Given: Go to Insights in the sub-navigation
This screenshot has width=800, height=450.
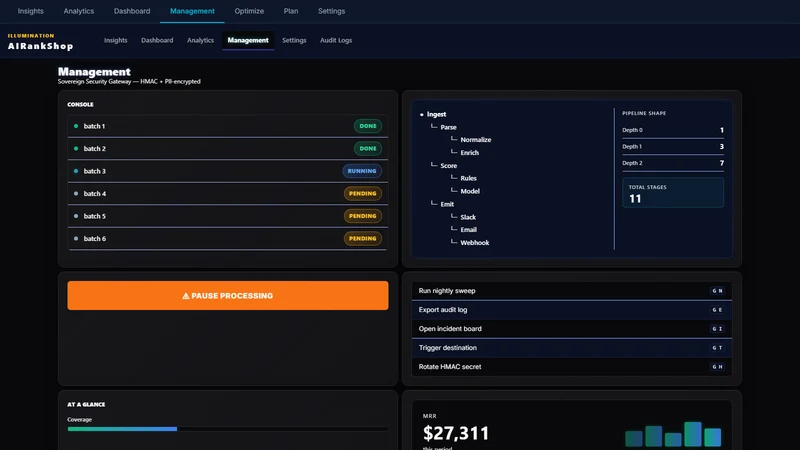Looking at the screenshot, I should coord(115,40).
